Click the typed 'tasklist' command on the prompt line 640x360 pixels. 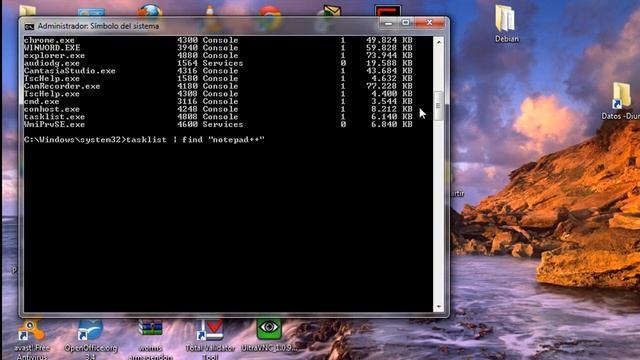(147, 140)
